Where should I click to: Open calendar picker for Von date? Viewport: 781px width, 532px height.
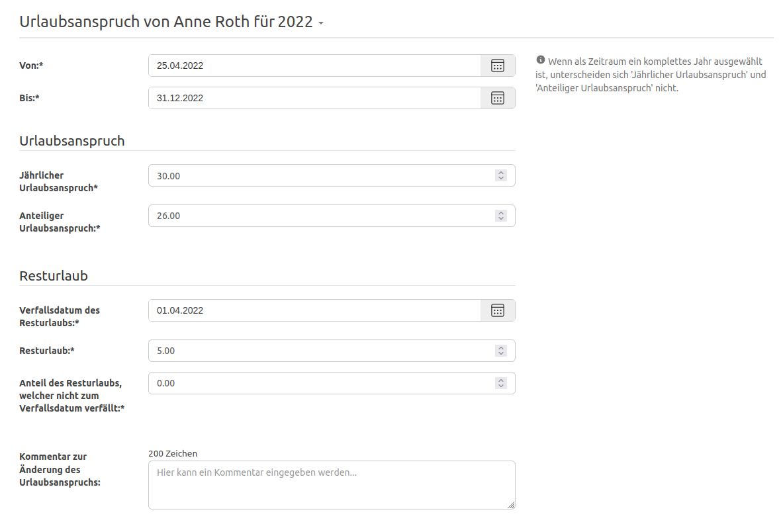coord(498,66)
